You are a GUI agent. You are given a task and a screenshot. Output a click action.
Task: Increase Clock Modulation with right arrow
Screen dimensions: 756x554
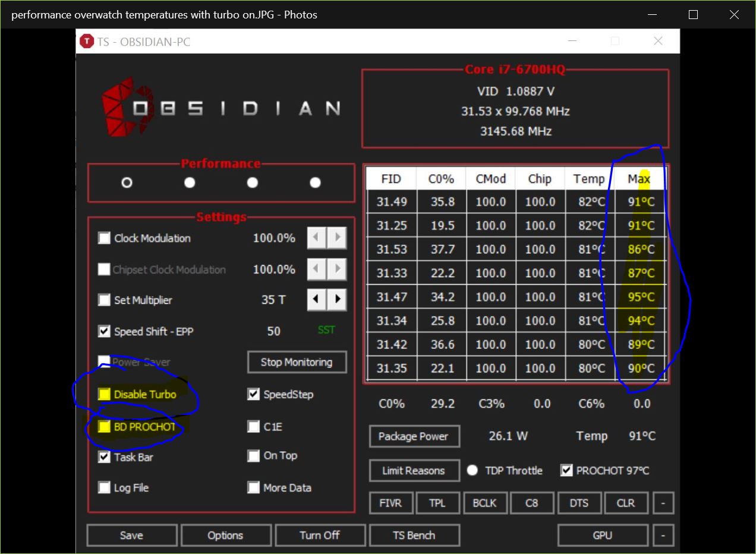click(x=337, y=238)
